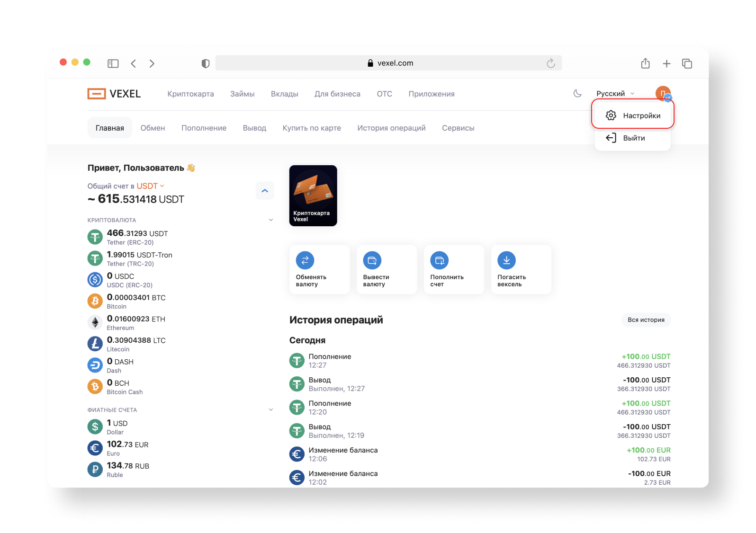Image resolution: width=756 pixels, height=533 pixels.
Task: Reload the vexel.com page
Action: click(x=550, y=63)
